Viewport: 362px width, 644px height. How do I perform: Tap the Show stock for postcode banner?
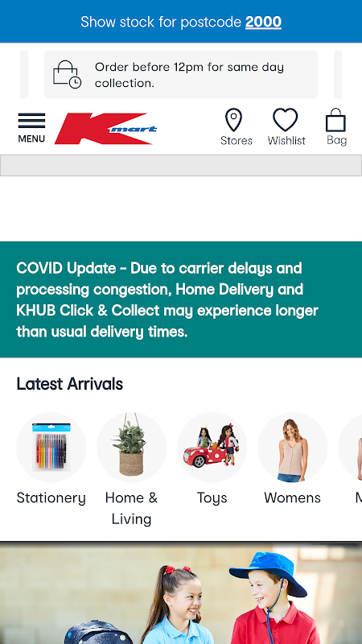click(181, 22)
